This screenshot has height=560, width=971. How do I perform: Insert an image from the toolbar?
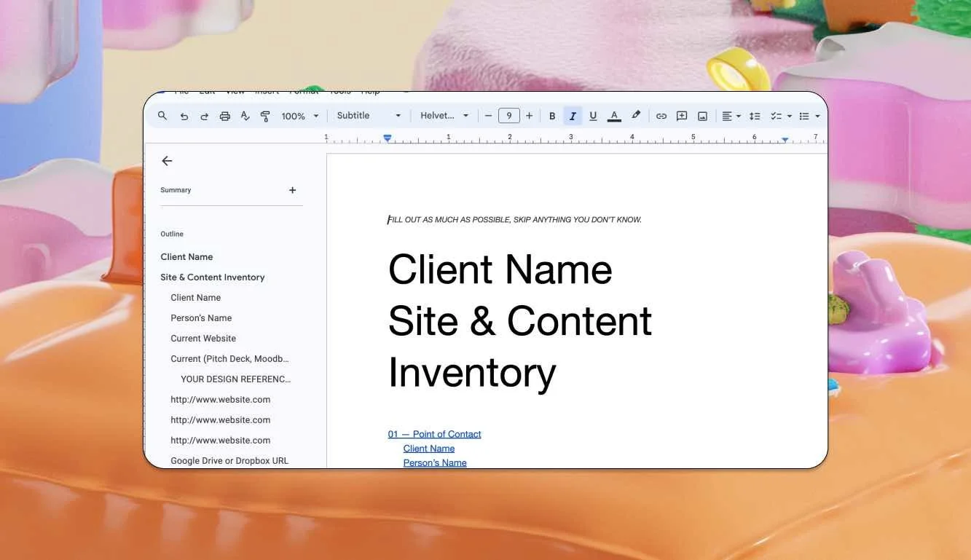[702, 116]
